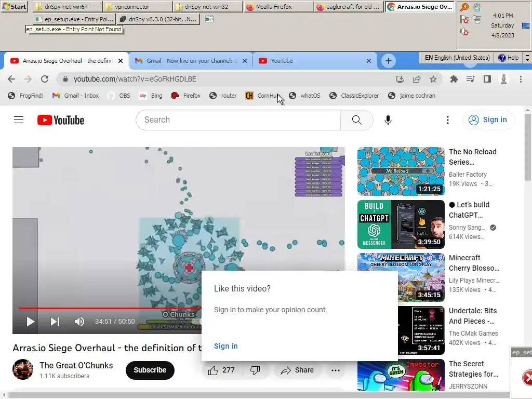Open the Firefox bookmark

click(186, 96)
